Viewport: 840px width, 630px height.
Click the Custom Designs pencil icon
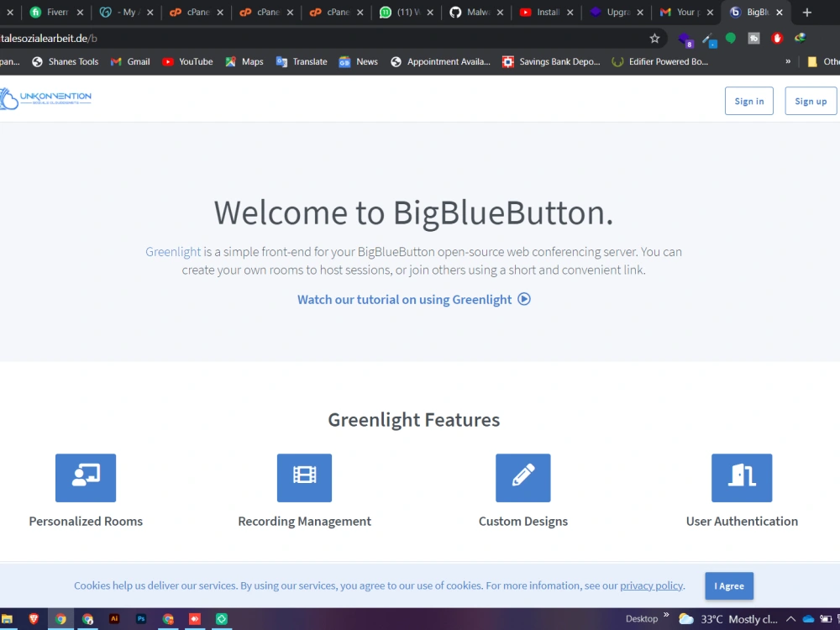click(x=522, y=477)
